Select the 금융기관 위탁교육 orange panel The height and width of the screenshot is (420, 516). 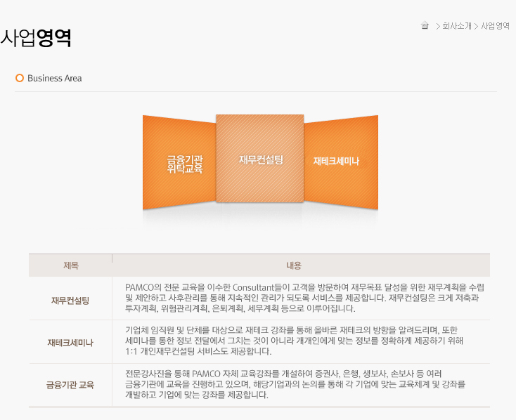[x=179, y=162]
